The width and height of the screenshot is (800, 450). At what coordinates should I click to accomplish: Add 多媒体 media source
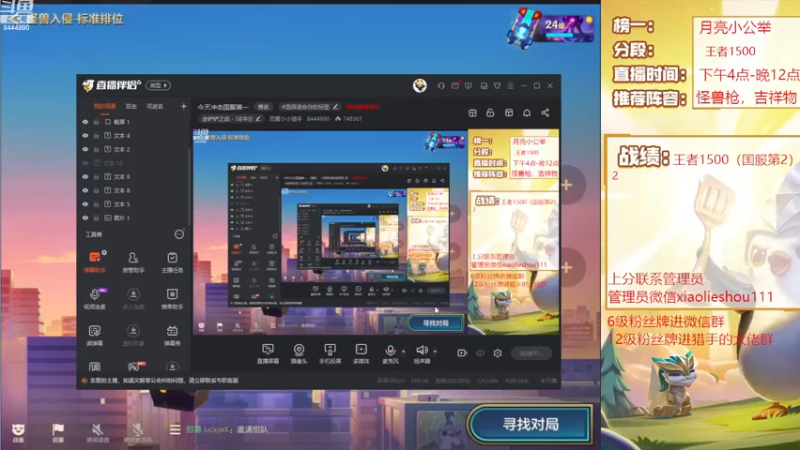pyautogui.click(x=361, y=353)
